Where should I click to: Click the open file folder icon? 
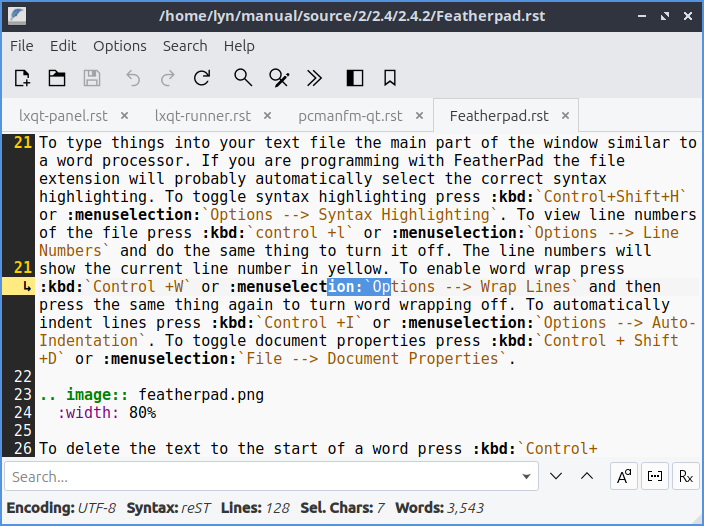(x=57, y=78)
